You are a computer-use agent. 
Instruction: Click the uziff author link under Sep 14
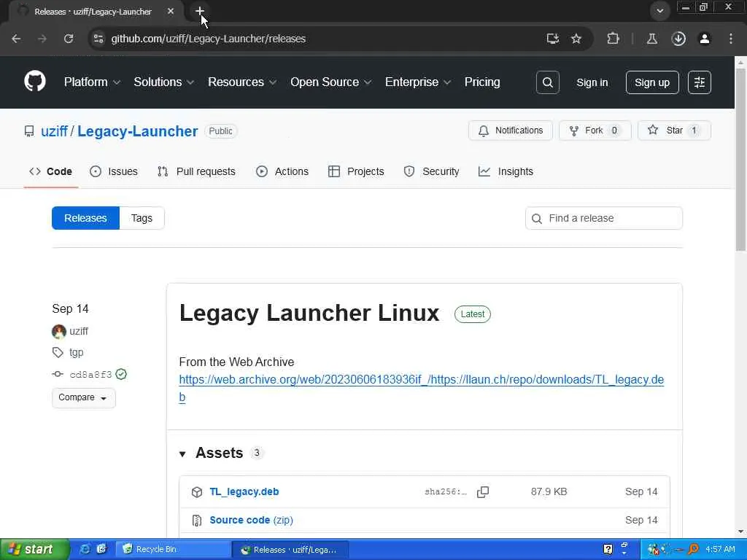click(x=79, y=332)
